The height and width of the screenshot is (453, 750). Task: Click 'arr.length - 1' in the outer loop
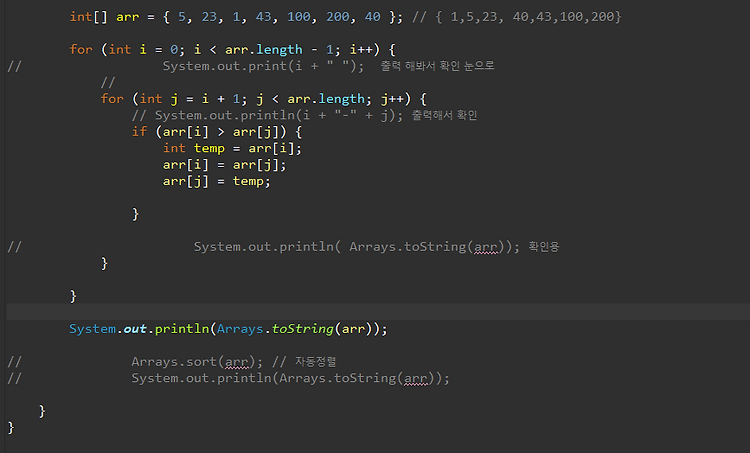coord(279,49)
